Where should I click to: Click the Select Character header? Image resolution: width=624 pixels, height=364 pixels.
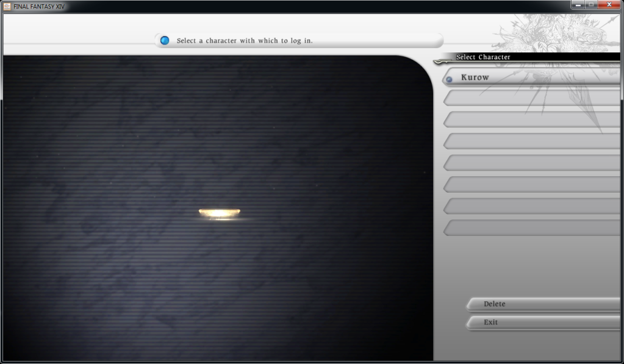[483, 57]
